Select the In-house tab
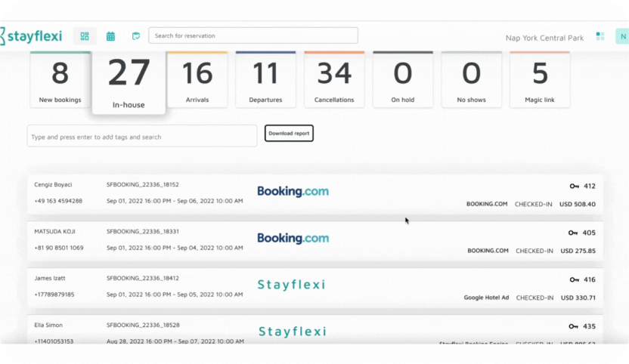 click(129, 82)
